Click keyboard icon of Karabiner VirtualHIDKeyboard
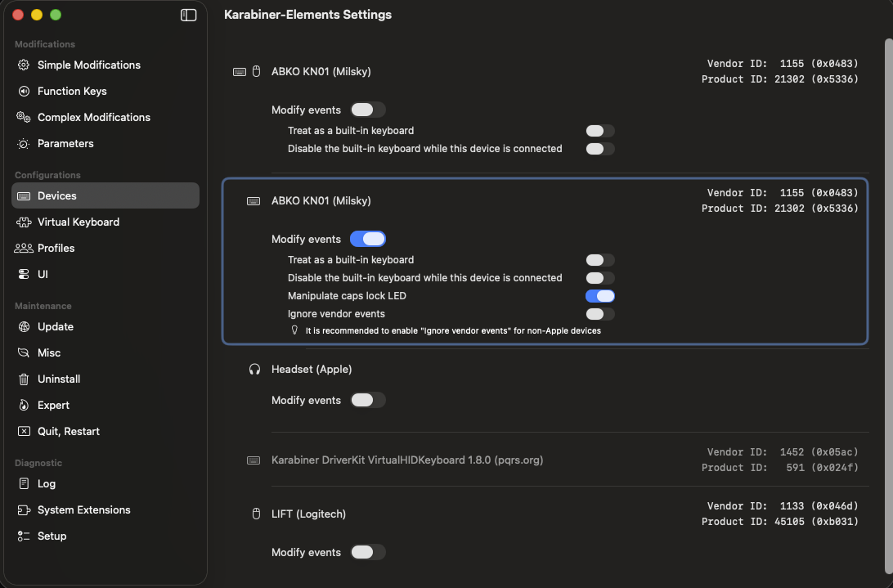Viewport: 893px width, 588px height. pyautogui.click(x=254, y=460)
